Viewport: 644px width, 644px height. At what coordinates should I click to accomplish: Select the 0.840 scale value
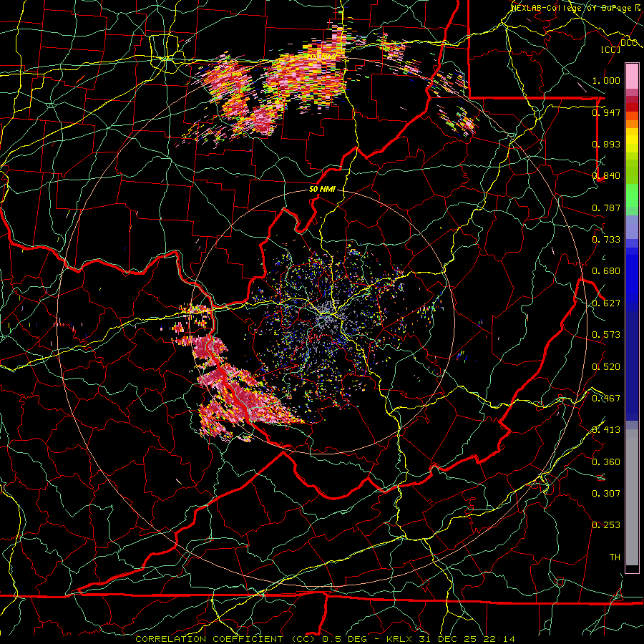click(606, 176)
